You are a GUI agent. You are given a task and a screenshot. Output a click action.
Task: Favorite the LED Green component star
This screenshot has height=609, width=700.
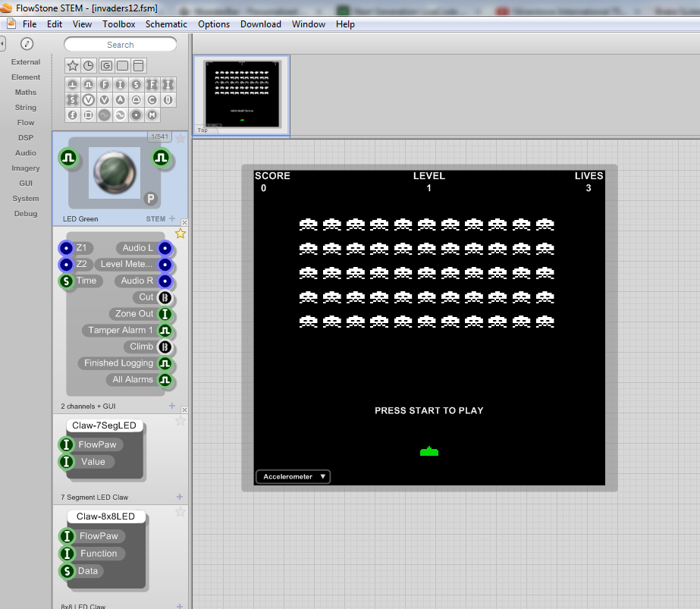(180, 138)
